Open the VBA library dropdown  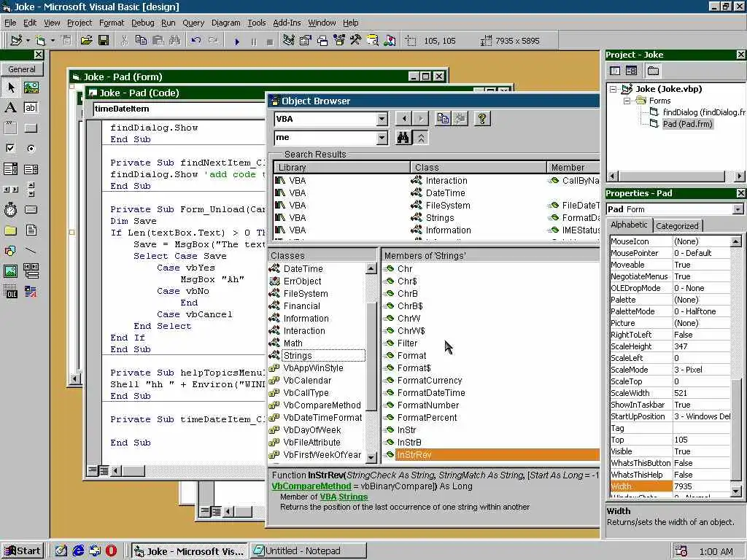pos(382,119)
